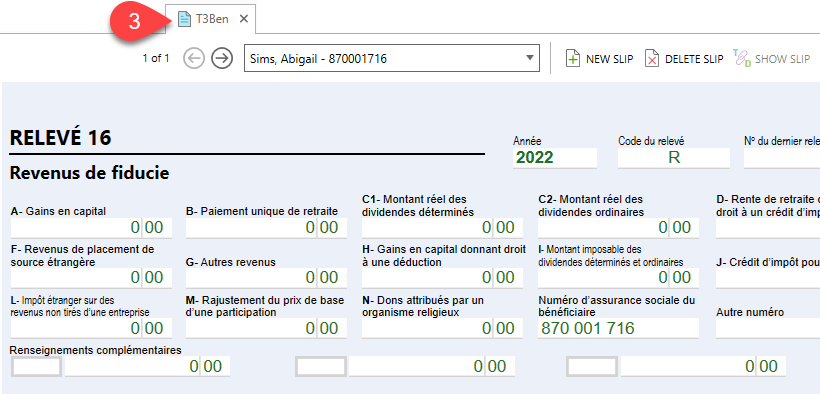Close the T3Ben tab
This screenshot has height=394, width=820.
pos(243,19)
